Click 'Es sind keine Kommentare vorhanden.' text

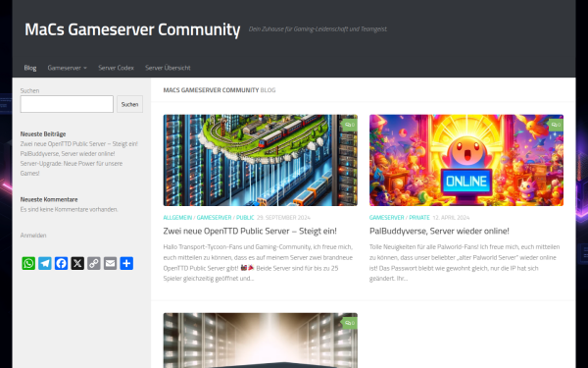(69, 209)
